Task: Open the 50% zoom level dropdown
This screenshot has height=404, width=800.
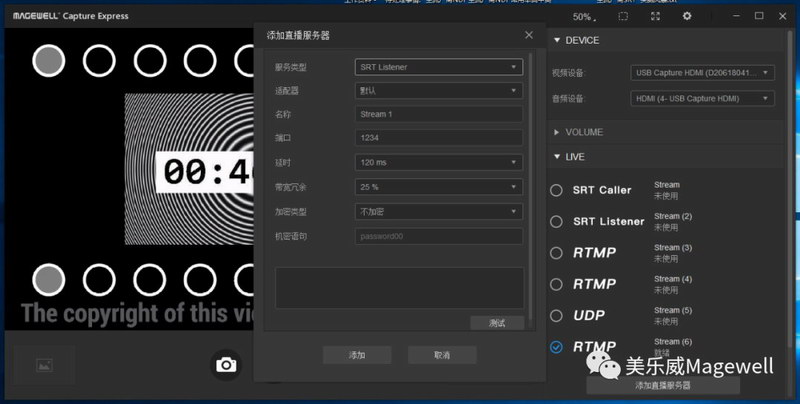Action: coord(586,17)
